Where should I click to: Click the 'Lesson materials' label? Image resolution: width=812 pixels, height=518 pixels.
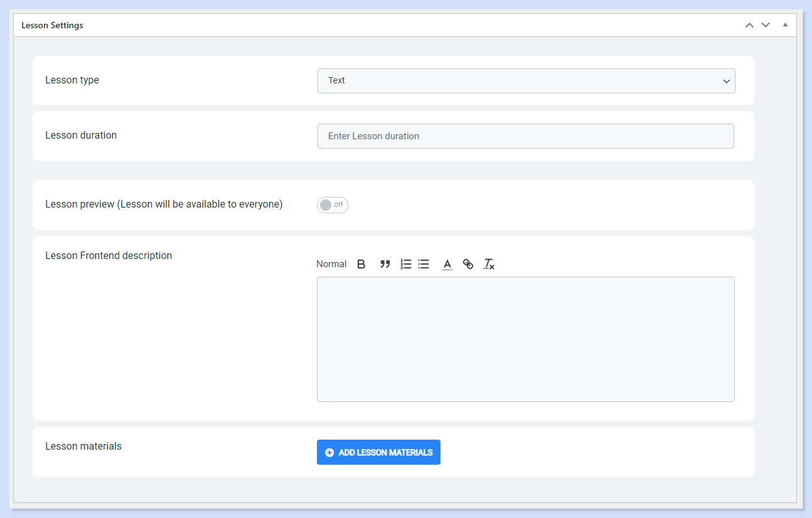[83, 446]
